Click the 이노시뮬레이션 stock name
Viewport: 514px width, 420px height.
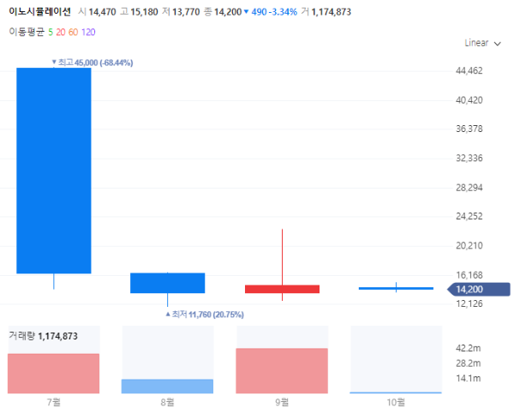coord(39,12)
